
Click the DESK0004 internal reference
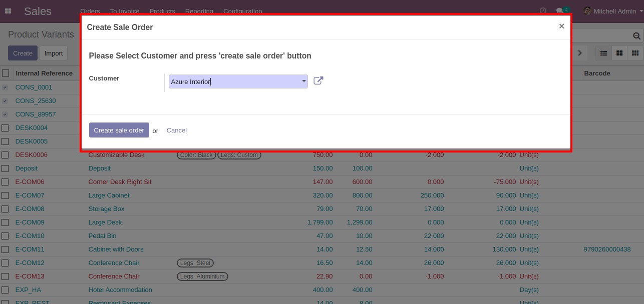pyautogui.click(x=32, y=127)
